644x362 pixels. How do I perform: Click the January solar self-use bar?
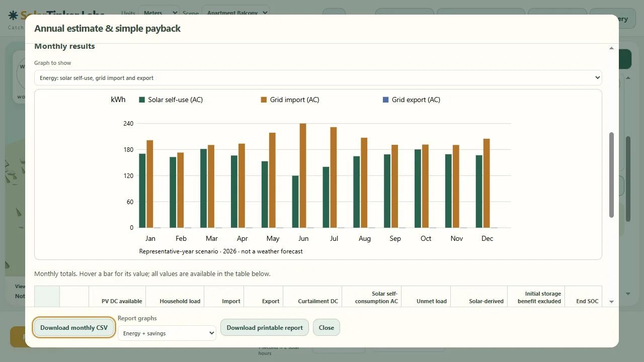click(142, 191)
